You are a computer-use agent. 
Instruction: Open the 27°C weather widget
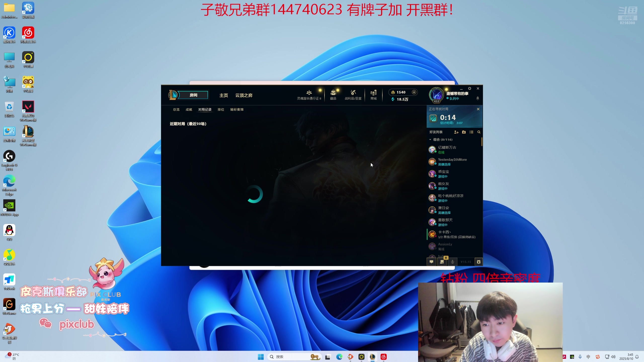click(12, 356)
